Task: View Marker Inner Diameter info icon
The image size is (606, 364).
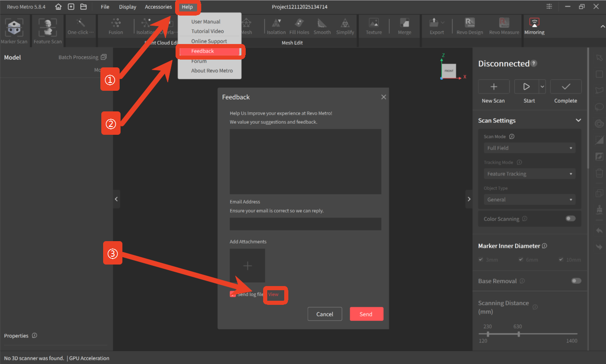Action: coord(545,246)
